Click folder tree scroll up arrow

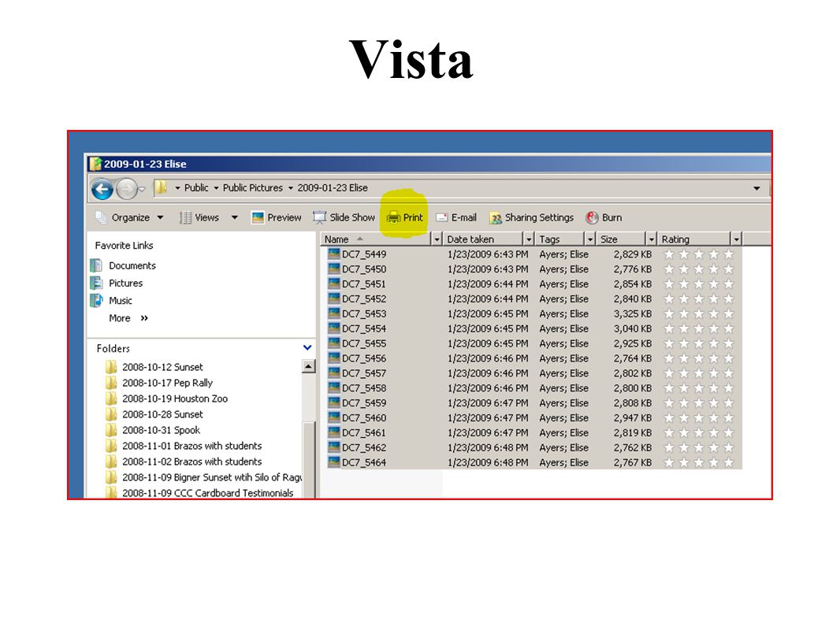pos(308,367)
